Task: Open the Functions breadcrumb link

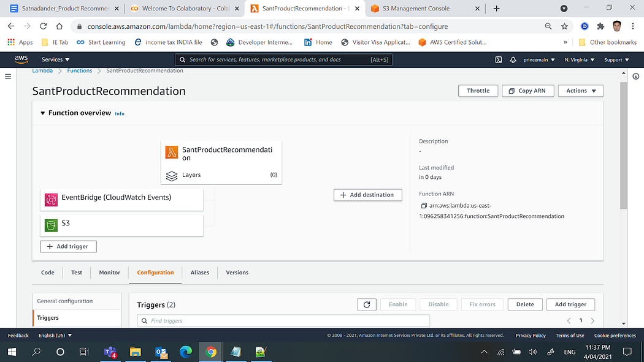Action: (x=80, y=70)
